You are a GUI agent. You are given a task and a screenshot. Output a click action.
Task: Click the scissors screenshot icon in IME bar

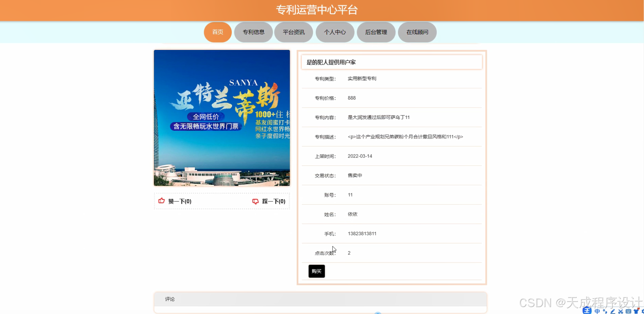[621, 311]
